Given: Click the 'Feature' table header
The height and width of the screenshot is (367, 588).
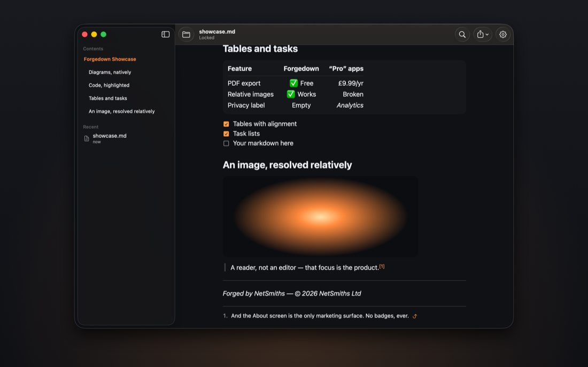Looking at the screenshot, I should click(239, 68).
